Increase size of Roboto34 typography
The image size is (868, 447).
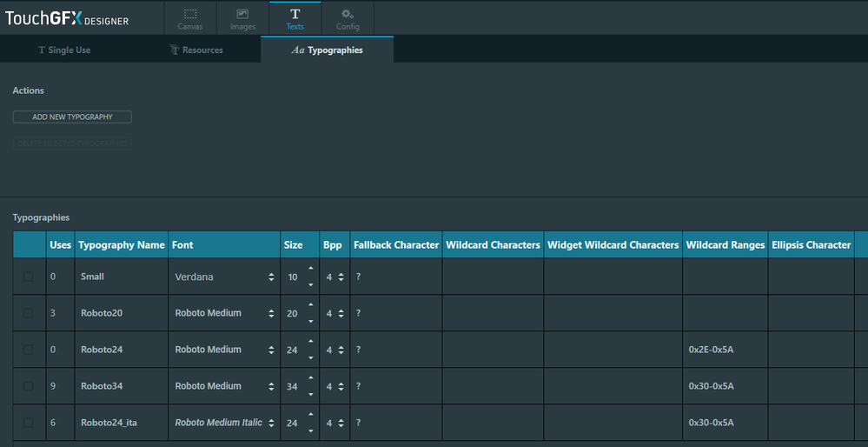tap(310, 378)
